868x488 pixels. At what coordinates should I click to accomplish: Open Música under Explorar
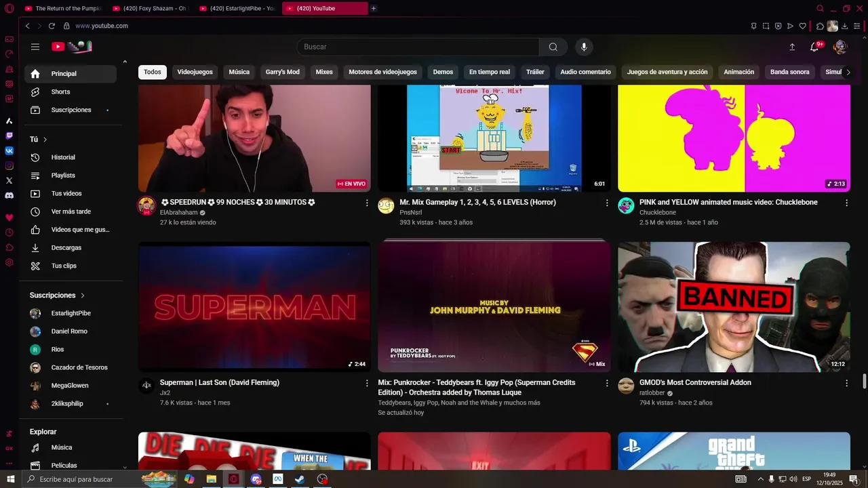coord(71,447)
